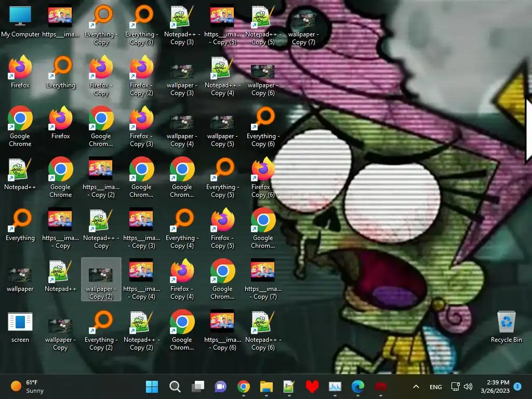
Task: Select the 'https__ima... - Copy (7)' image file
Action: tap(263, 279)
